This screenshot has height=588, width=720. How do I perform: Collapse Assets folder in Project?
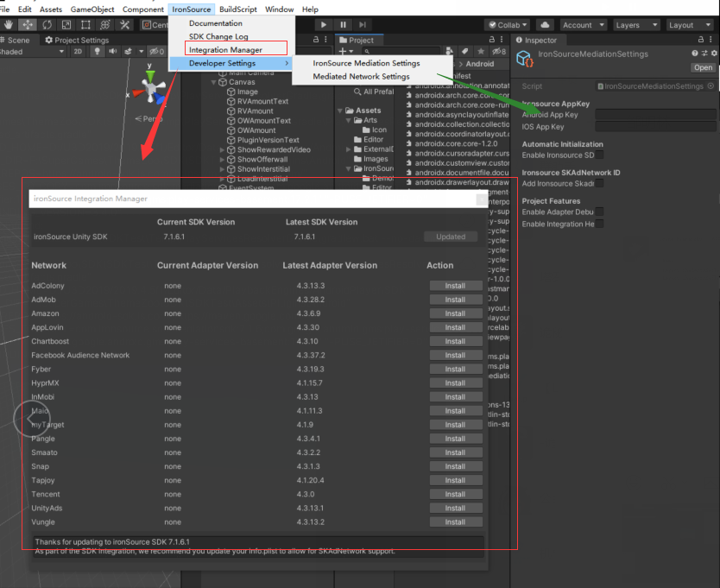340,111
